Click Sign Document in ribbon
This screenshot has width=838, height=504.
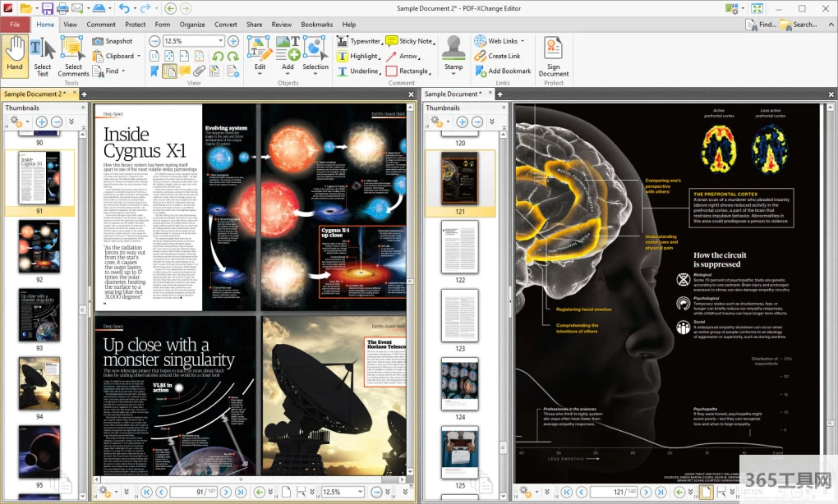pos(553,55)
